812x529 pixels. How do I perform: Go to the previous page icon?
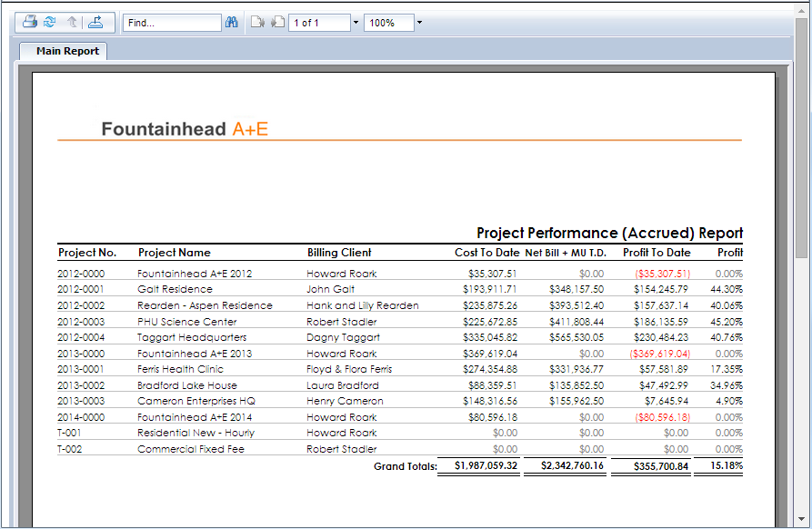click(x=257, y=23)
